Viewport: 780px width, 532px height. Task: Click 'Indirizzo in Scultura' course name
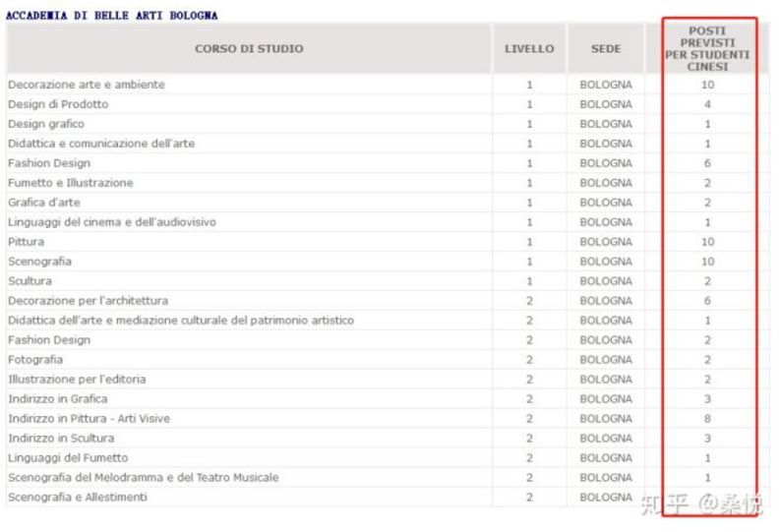[61, 438]
